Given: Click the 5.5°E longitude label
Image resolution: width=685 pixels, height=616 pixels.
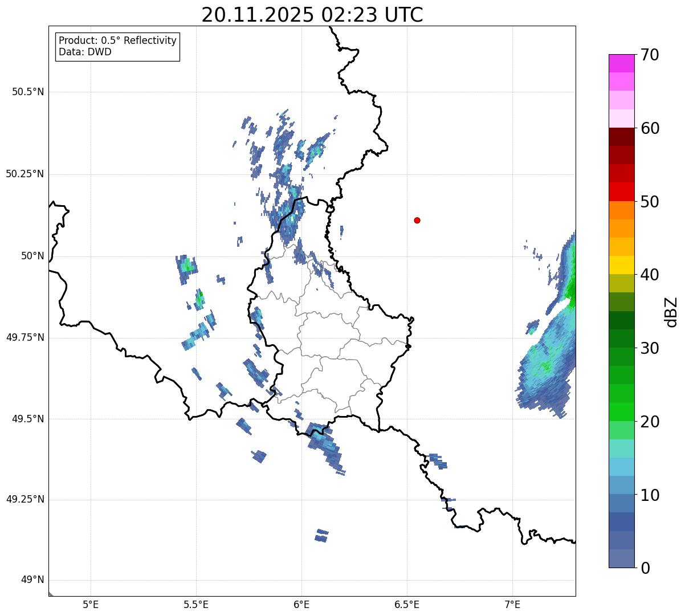Looking at the screenshot, I should (196, 605).
